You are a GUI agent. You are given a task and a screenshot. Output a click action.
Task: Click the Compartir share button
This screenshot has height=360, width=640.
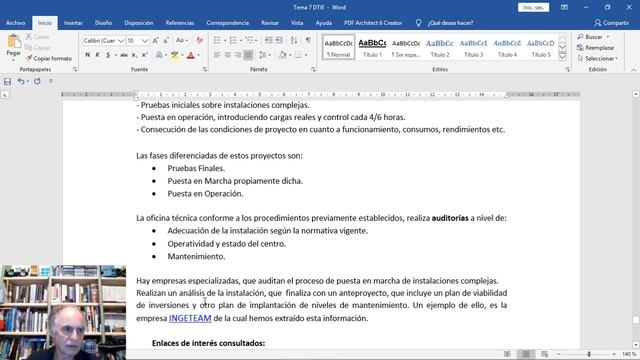tap(611, 23)
